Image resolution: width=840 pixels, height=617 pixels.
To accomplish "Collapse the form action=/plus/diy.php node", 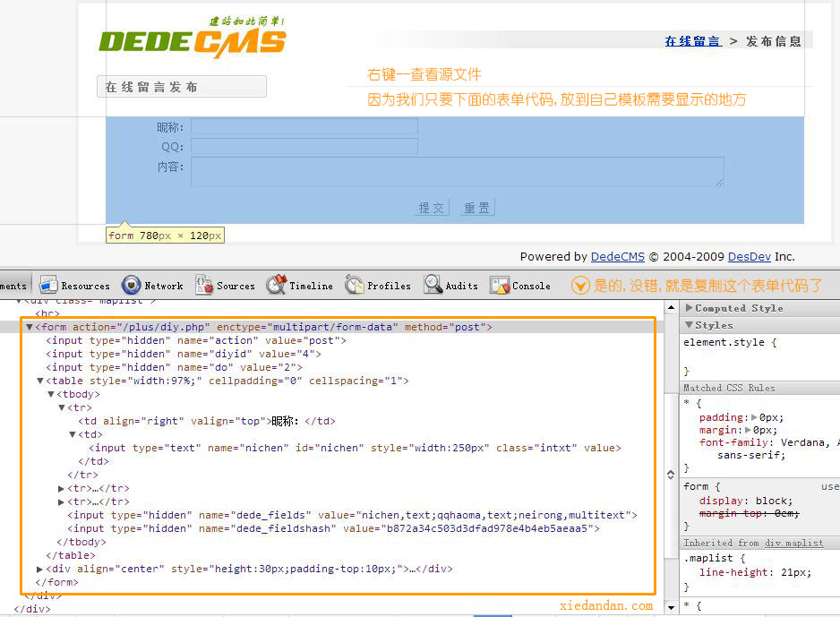I will [x=30, y=327].
